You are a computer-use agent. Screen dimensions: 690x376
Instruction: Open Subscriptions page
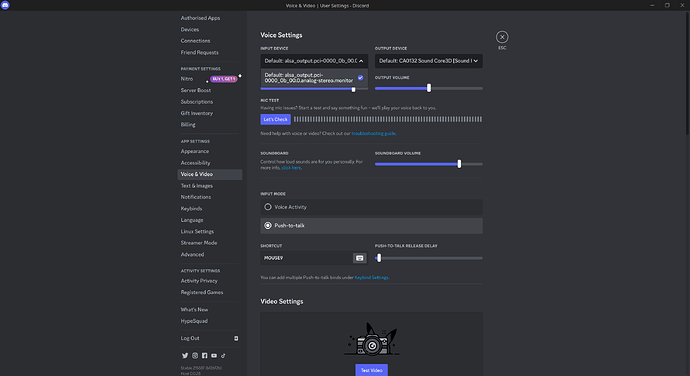197,102
